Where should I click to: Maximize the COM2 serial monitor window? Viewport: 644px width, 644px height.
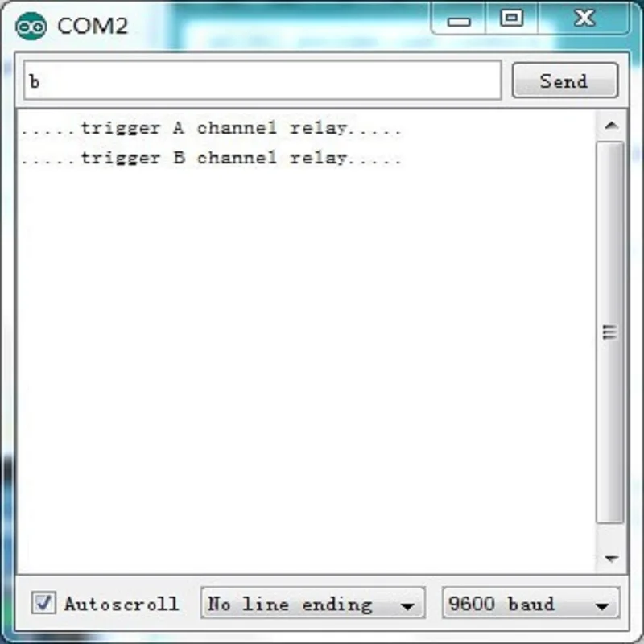(512, 19)
